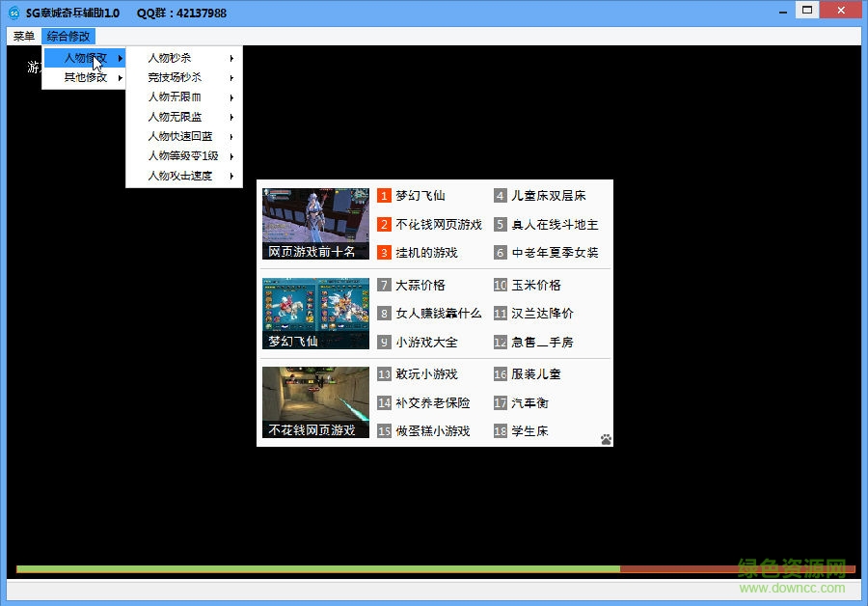The width and height of the screenshot is (868, 606).
Task: Open the 小游戏大全 link
Action: pyautogui.click(x=426, y=342)
